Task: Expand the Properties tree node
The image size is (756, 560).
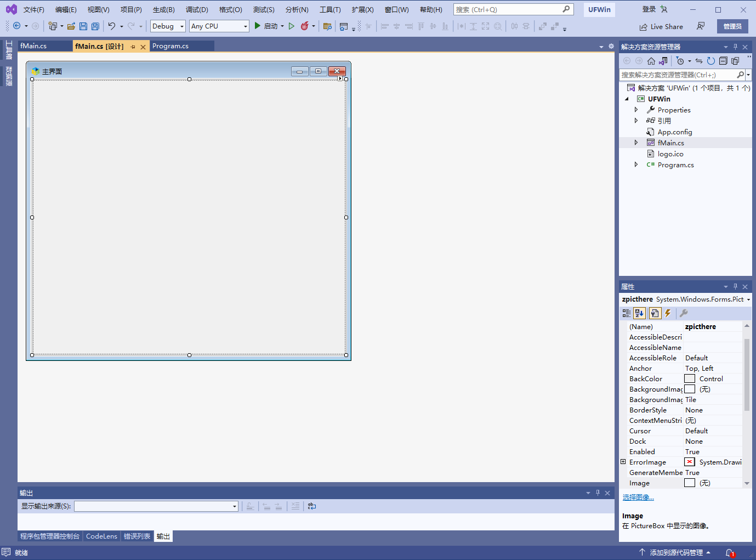Action: coord(636,110)
